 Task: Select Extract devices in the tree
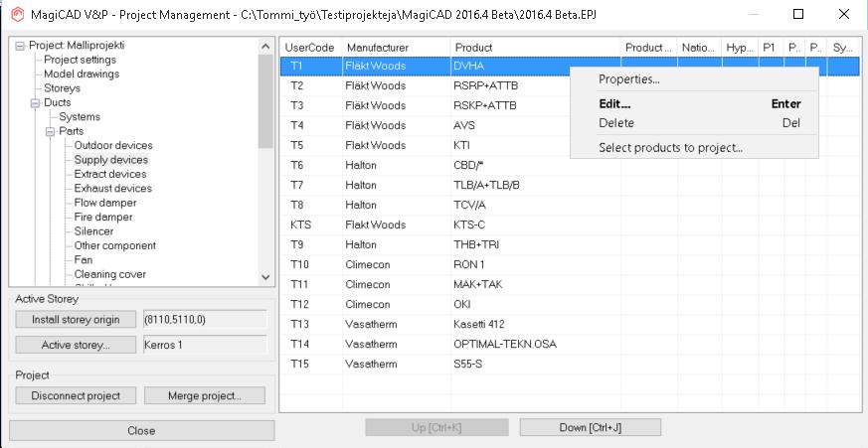pos(110,174)
